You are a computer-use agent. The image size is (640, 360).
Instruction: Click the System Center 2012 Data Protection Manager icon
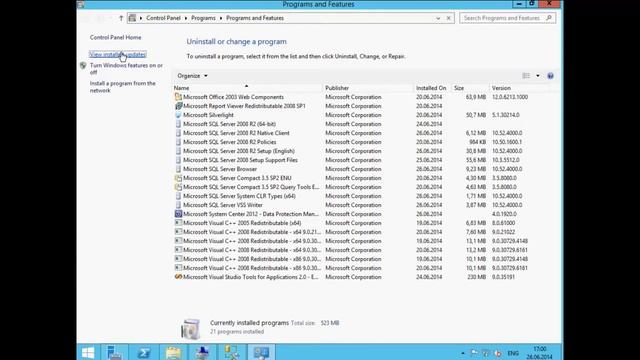(x=178, y=214)
